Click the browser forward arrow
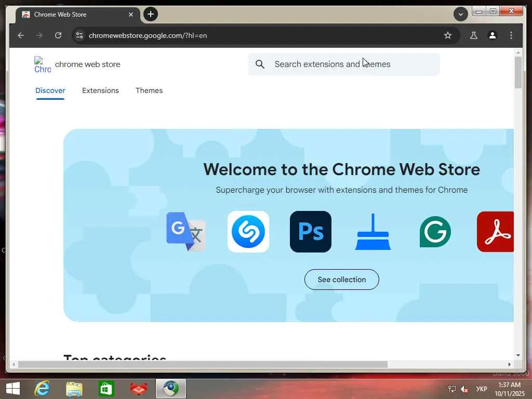Viewport: 532px width, 399px height. (39, 35)
